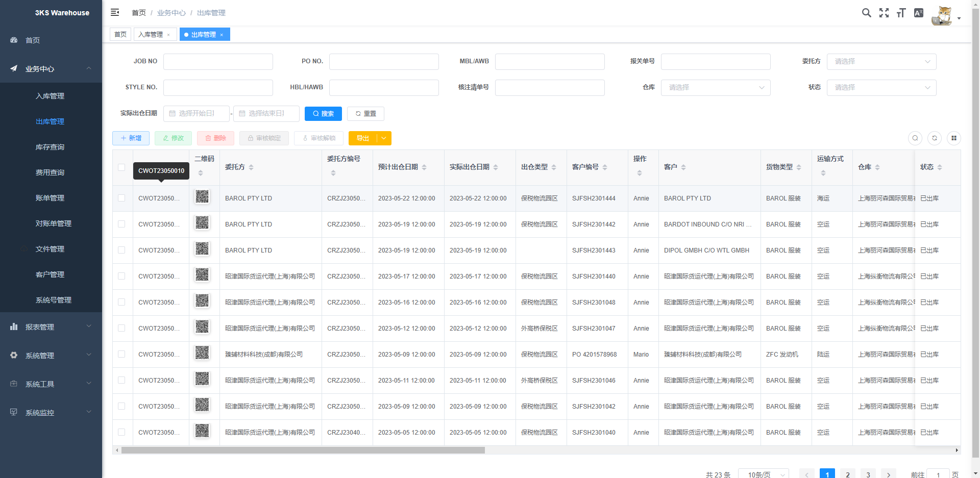The height and width of the screenshot is (478, 980).
Task: Sort by 客户编号 column arrows
Action: coord(605,167)
